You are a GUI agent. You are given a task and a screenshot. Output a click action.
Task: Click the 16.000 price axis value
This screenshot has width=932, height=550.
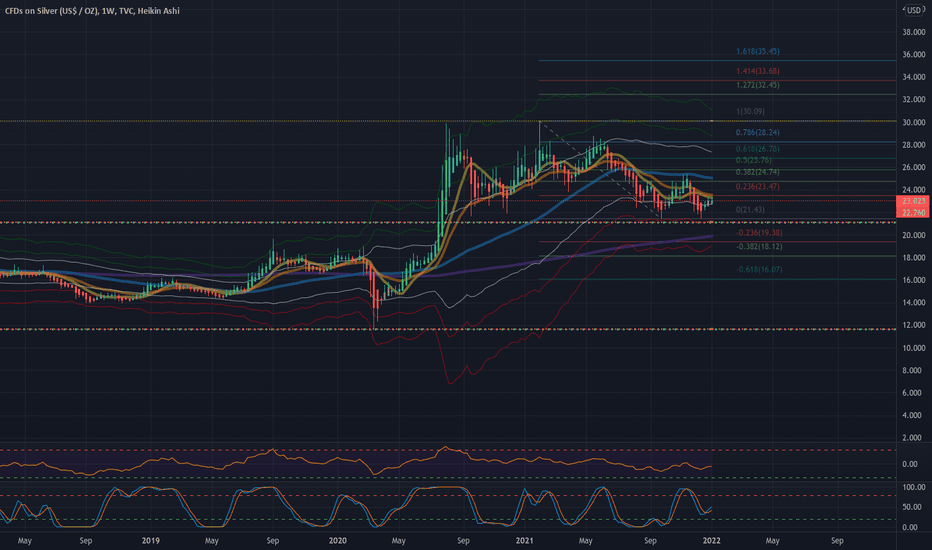914,280
